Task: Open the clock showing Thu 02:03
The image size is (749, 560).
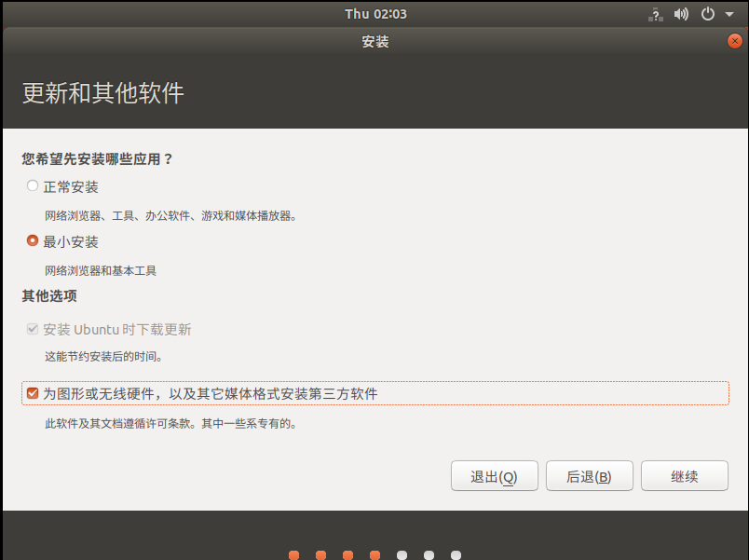Action: [x=376, y=14]
